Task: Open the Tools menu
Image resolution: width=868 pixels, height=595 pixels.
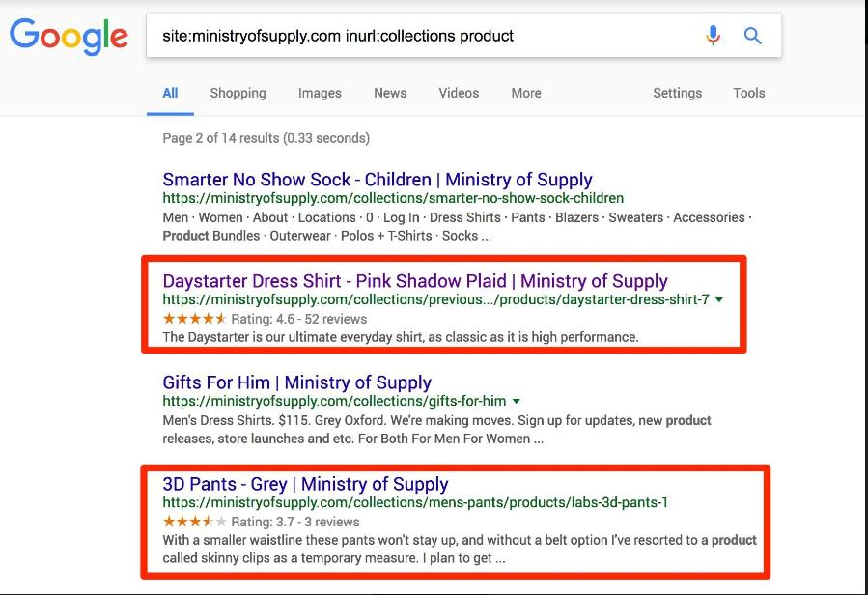Action: pos(748,93)
